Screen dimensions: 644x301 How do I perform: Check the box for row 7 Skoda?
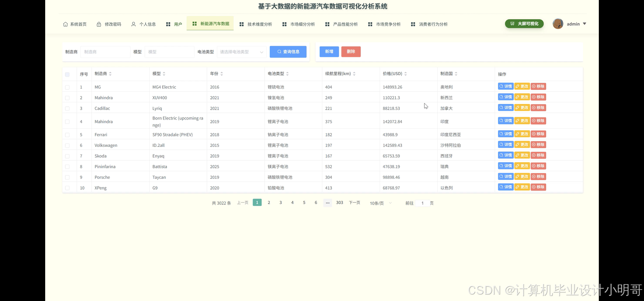67,156
